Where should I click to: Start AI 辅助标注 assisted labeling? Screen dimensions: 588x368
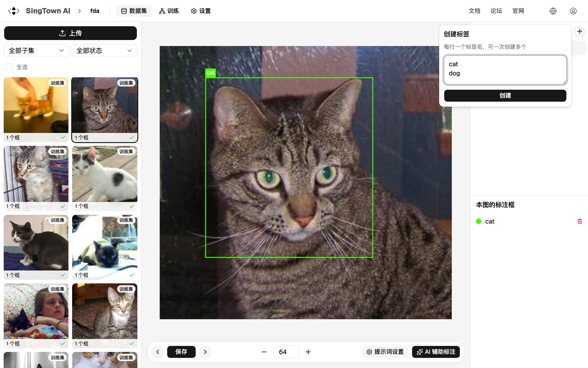point(436,352)
